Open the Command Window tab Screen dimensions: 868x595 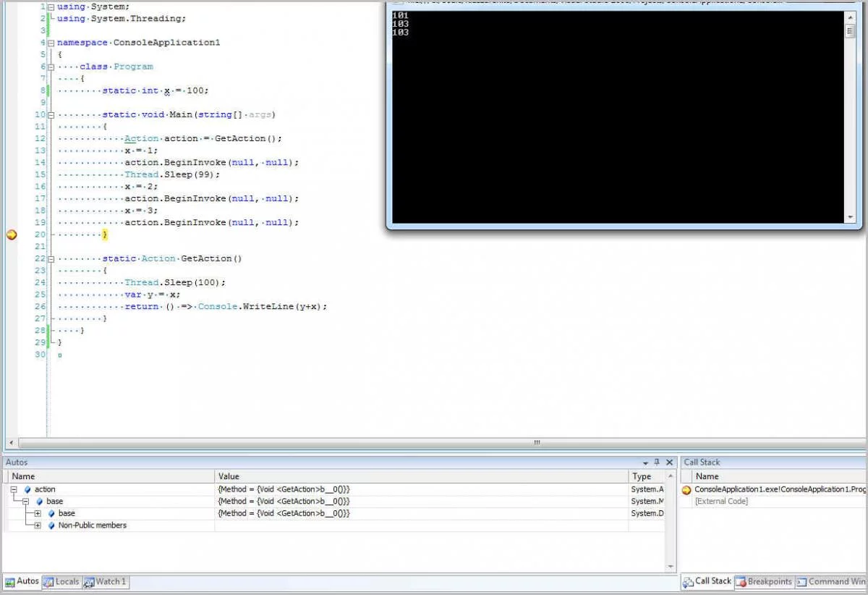pyautogui.click(x=830, y=581)
